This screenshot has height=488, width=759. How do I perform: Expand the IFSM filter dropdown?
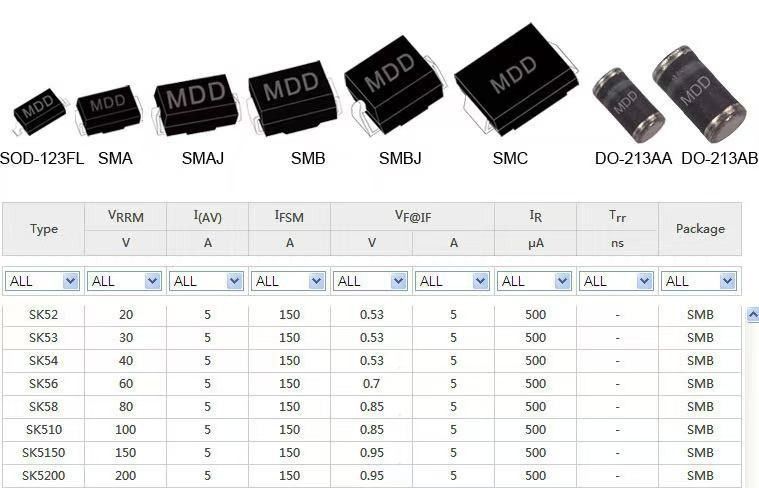pos(289,281)
